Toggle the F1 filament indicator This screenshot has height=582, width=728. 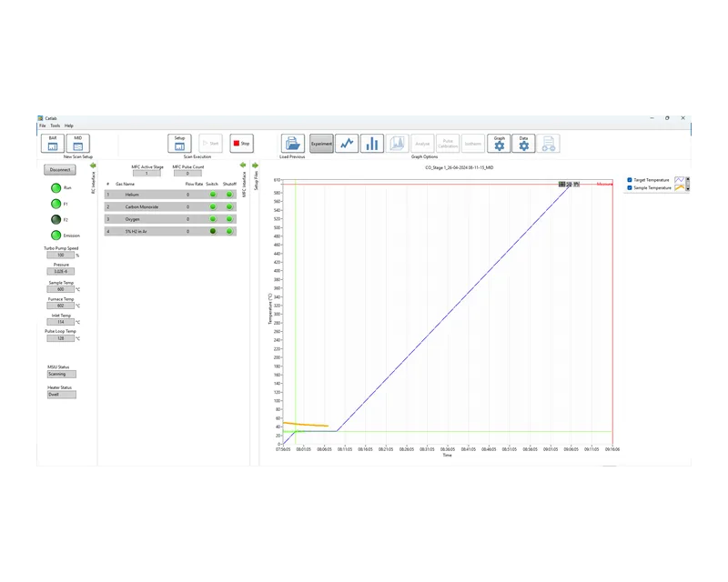tap(56, 204)
